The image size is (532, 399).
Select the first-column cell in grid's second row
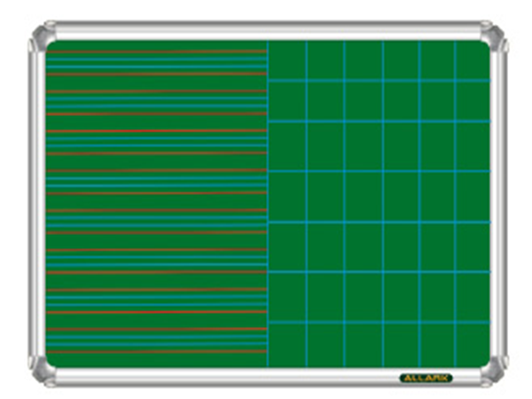(287, 101)
